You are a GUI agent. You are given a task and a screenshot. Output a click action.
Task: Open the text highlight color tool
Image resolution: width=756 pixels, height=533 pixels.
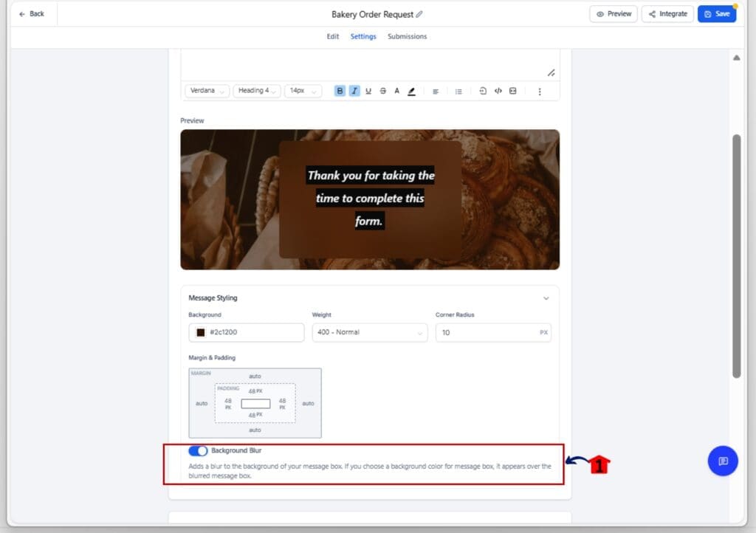point(411,91)
